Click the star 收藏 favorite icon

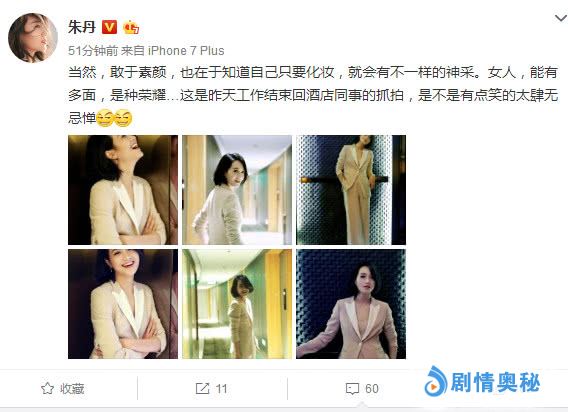tap(47, 388)
